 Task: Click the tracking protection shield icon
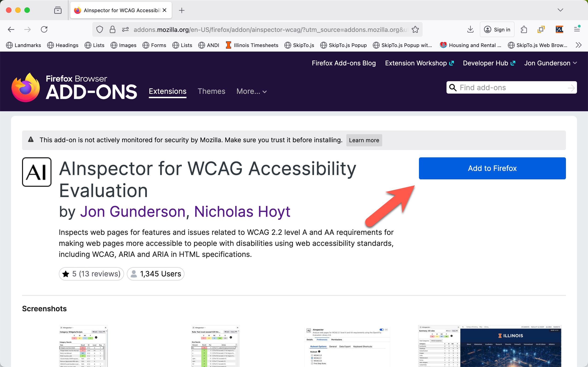[x=100, y=30]
